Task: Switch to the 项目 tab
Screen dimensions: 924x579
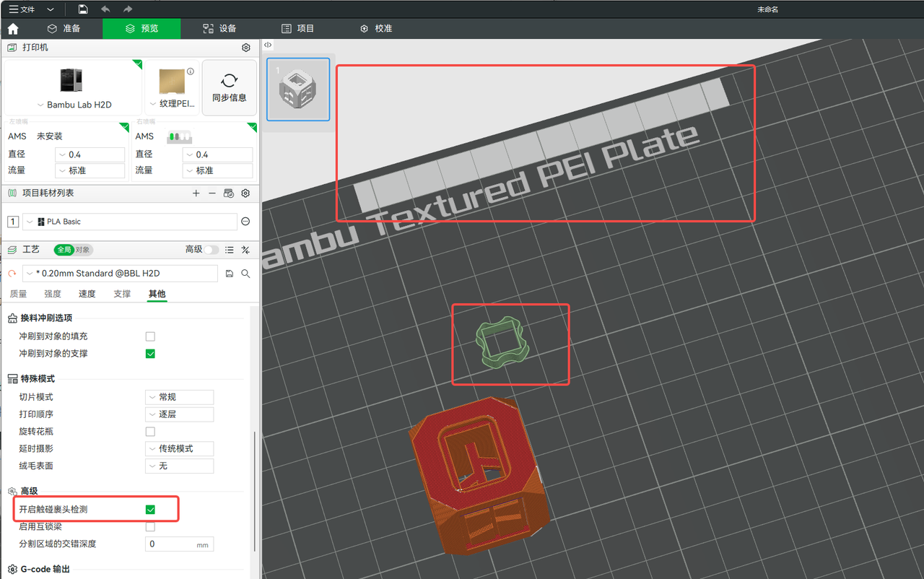Action: point(297,29)
